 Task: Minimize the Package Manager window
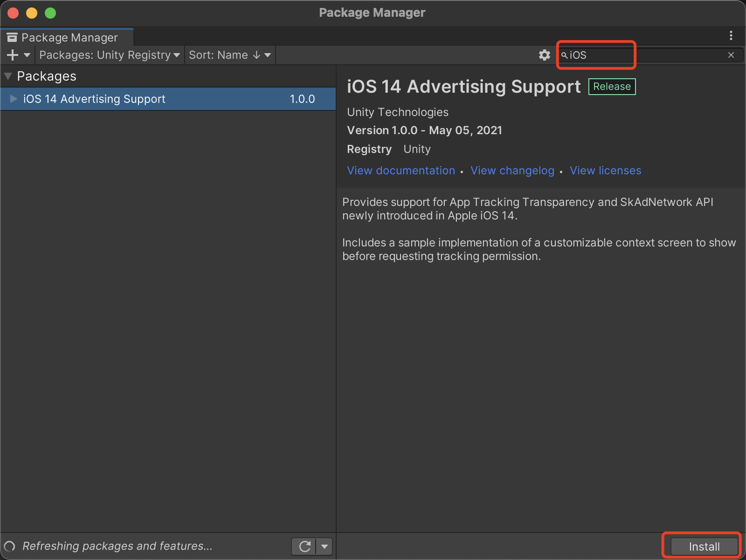click(32, 13)
